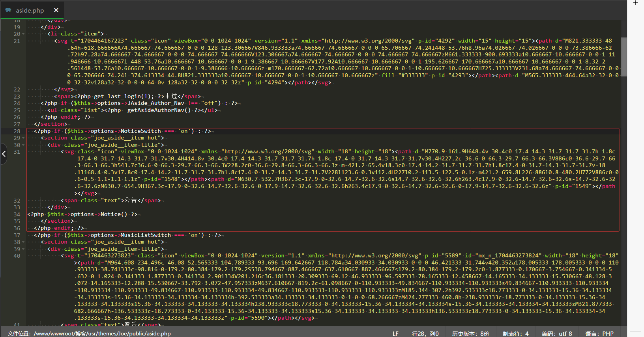Image resolution: width=644 pixels, height=337 pixels.
Task: Click the plus icon at top right
Action: 635,3
